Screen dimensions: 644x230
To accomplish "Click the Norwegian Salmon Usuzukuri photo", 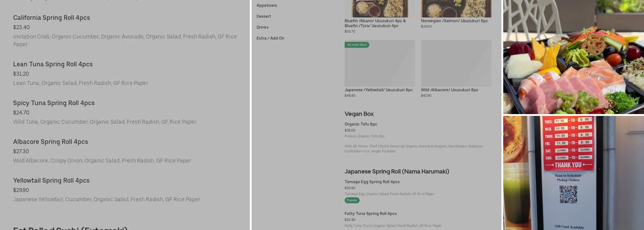I will coord(456,8).
